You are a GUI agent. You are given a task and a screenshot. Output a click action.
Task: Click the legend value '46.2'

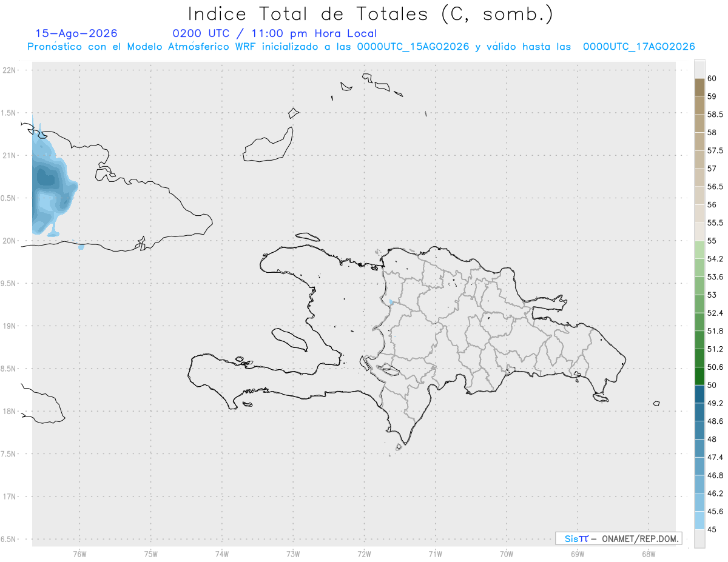pyautogui.click(x=715, y=493)
